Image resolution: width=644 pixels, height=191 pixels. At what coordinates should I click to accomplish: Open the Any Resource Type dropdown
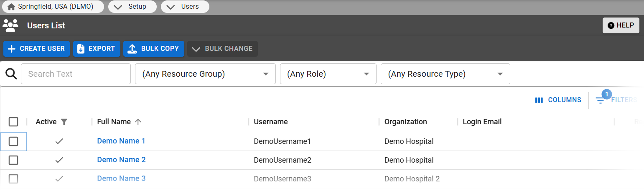(x=445, y=74)
